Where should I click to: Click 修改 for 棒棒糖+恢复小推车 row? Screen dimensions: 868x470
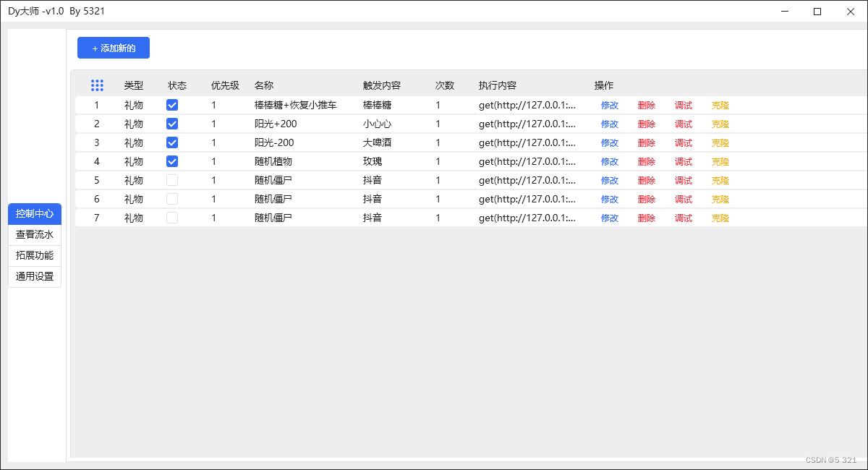[x=610, y=106]
